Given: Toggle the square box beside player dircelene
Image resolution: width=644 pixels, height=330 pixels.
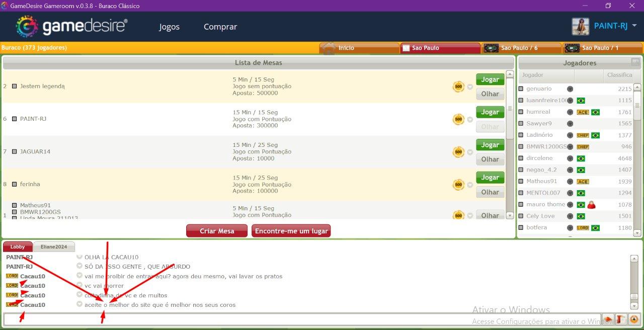Looking at the screenshot, I should coord(521,158).
